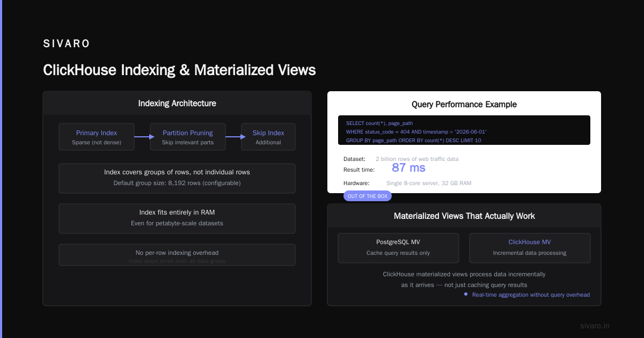Click the SQL query code block
644x338 pixels.
pyautogui.click(x=464, y=130)
